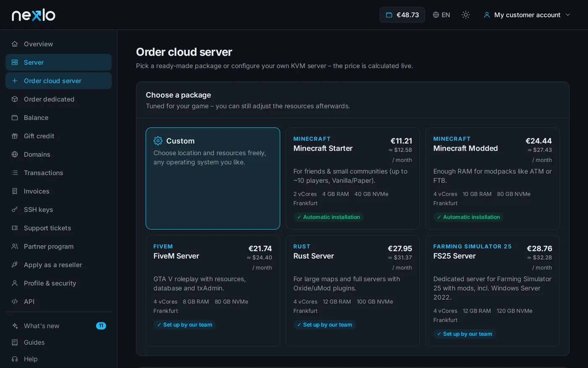Pick the FiveM Server package
The height and width of the screenshot is (368, 588).
pos(213,291)
